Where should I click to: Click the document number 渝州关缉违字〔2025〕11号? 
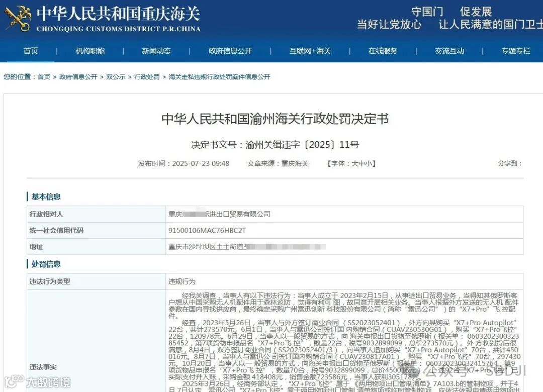pyautogui.click(x=302, y=144)
